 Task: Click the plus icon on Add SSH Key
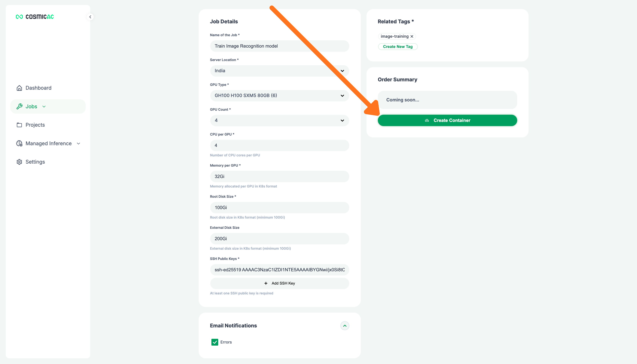click(266, 283)
